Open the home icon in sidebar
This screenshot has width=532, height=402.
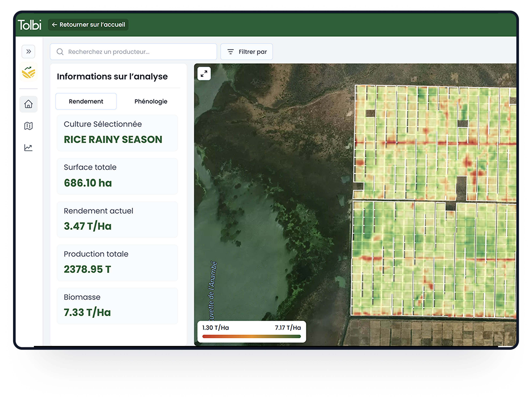tap(28, 104)
